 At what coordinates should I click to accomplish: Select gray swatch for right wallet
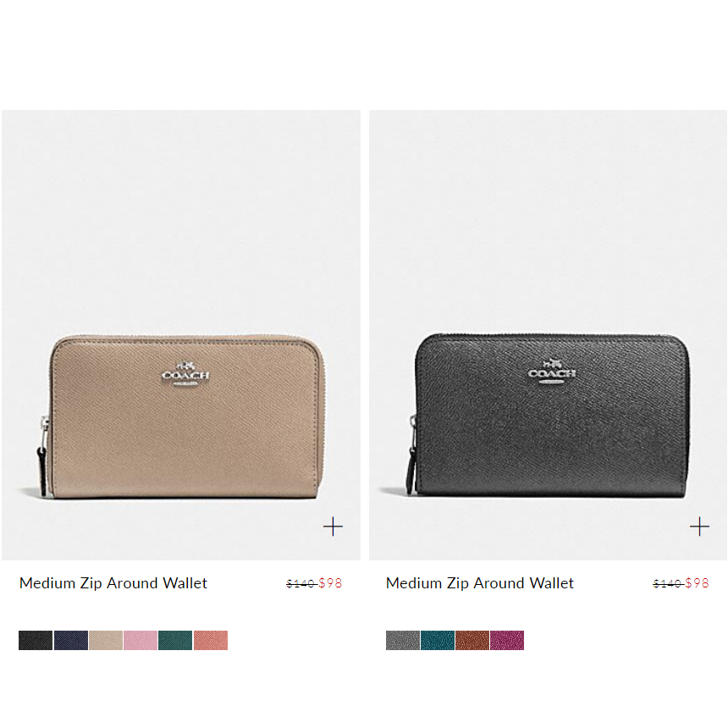tap(403, 640)
